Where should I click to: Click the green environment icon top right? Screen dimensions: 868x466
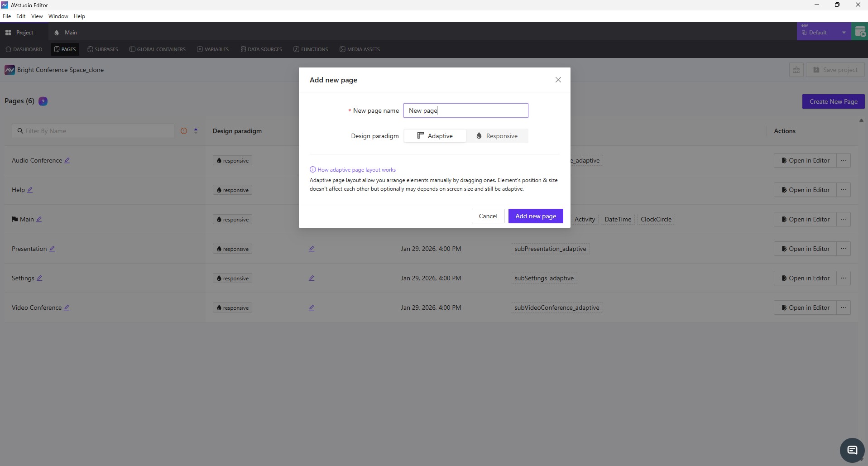click(859, 32)
